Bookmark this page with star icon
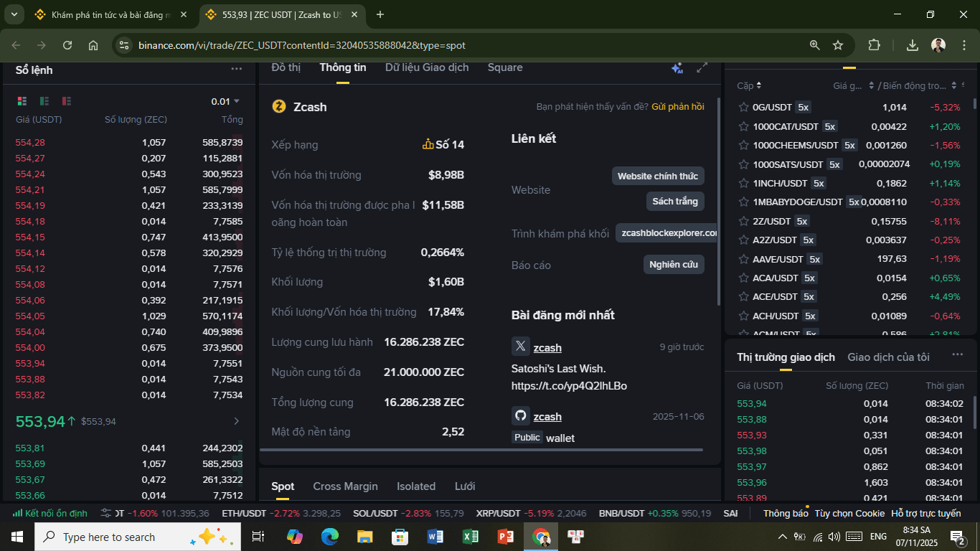The height and width of the screenshot is (551, 980). (x=838, y=45)
